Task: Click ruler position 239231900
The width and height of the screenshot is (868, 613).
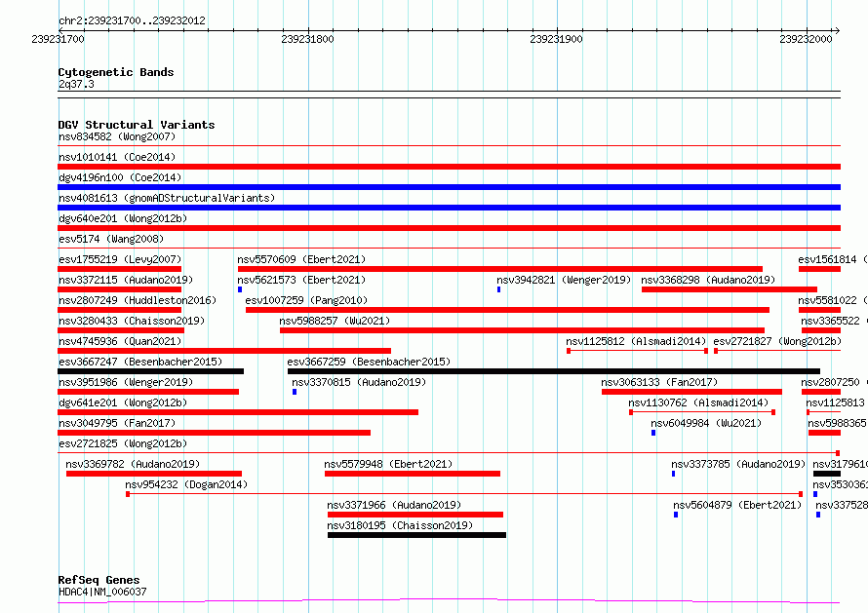Action: pos(556,39)
